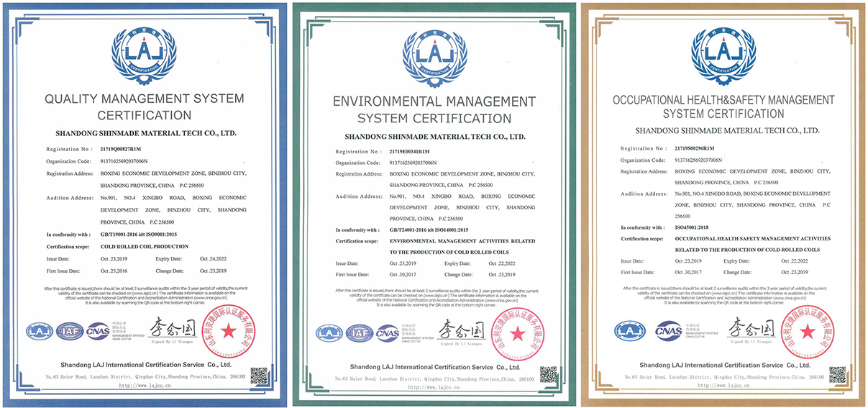Screen dimensions: 868x408
Task: Click the CNAS logo on the Quality Management certificate
Action: [x=98, y=332]
